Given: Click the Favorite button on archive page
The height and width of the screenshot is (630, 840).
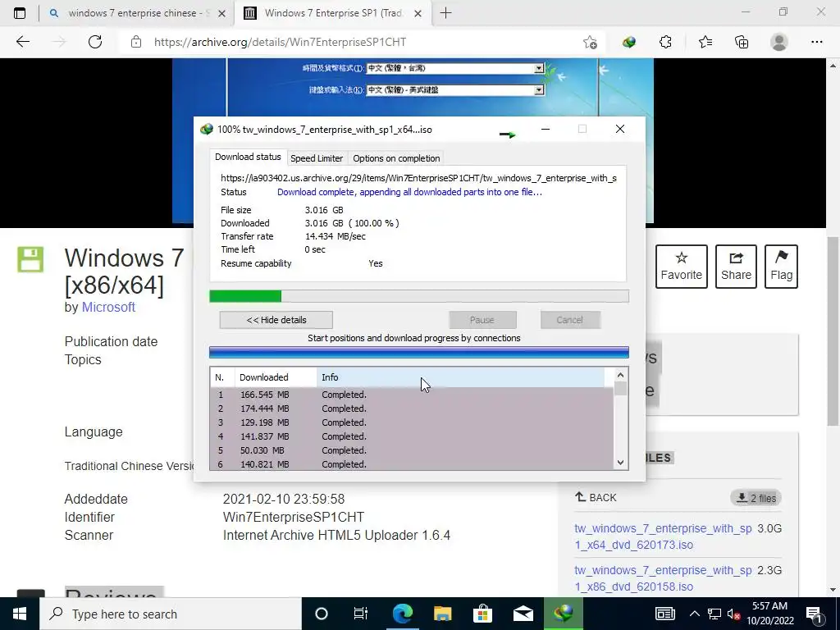Looking at the screenshot, I should [x=682, y=267].
